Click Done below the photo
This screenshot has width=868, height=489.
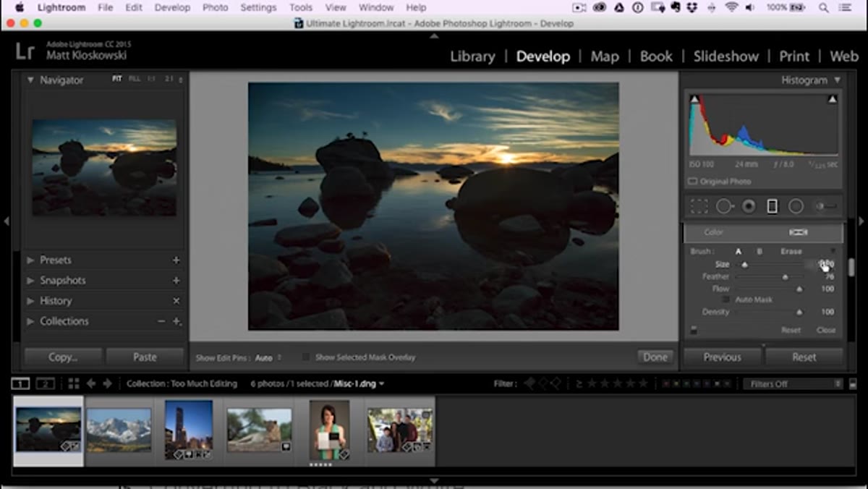[655, 357]
